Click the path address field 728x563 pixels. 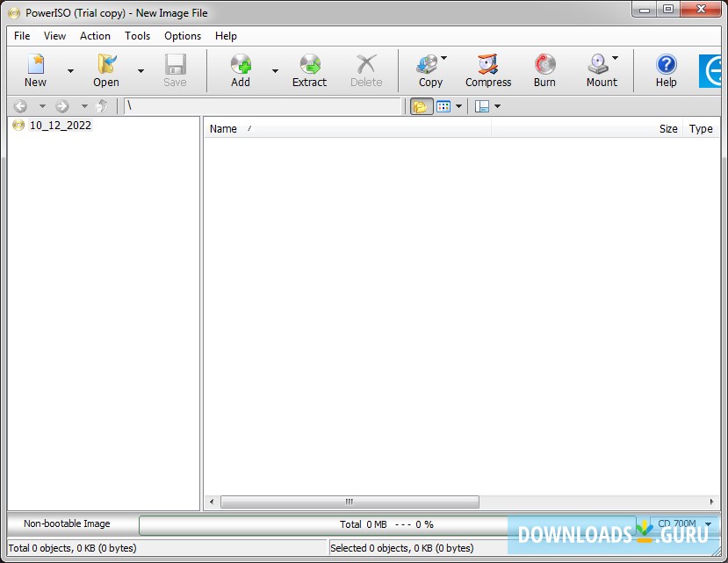pyautogui.click(x=263, y=106)
